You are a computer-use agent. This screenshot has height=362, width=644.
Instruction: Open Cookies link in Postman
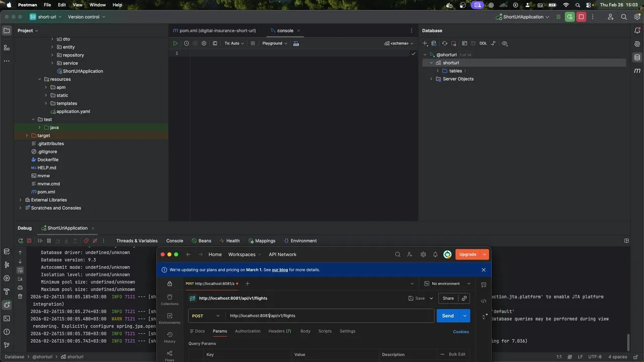461,332
